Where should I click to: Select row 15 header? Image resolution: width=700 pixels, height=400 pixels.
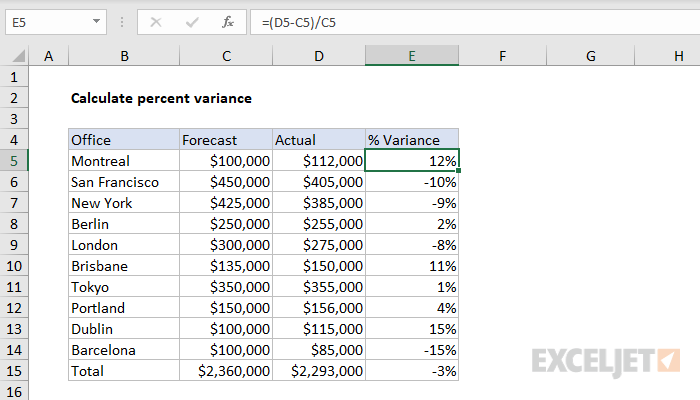coord(14,371)
